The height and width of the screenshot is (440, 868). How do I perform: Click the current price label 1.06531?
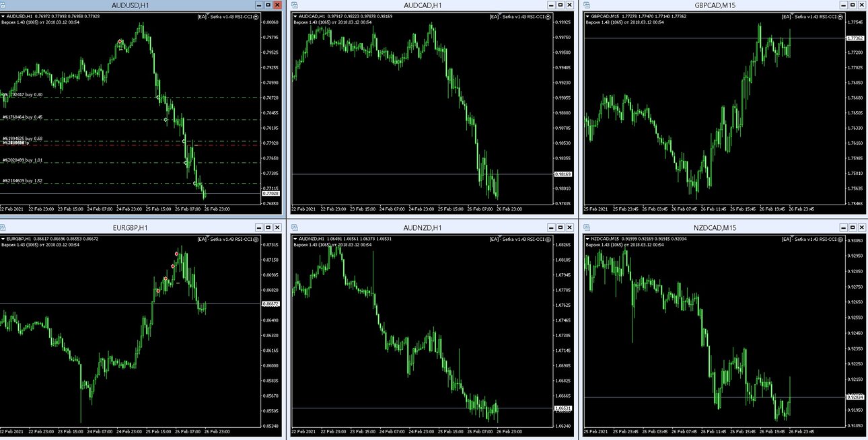(x=563, y=408)
